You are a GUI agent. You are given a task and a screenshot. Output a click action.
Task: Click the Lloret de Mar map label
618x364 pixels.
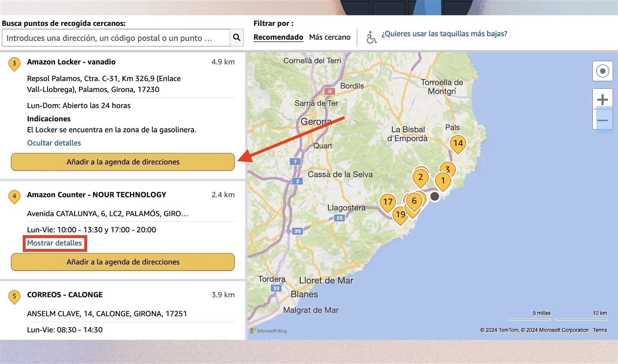tap(326, 281)
